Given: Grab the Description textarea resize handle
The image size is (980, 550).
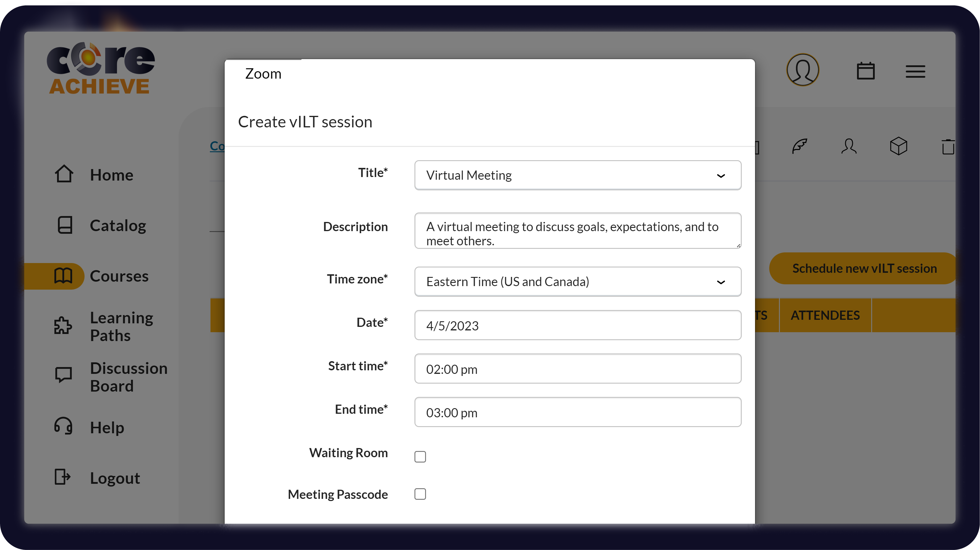Looking at the screenshot, I should [x=738, y=246].
